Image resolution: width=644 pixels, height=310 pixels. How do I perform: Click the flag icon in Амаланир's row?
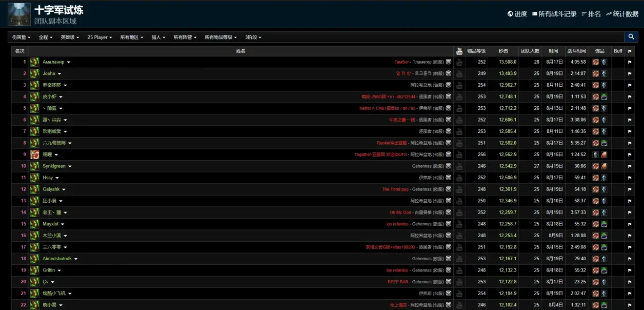tap(630, 62)
